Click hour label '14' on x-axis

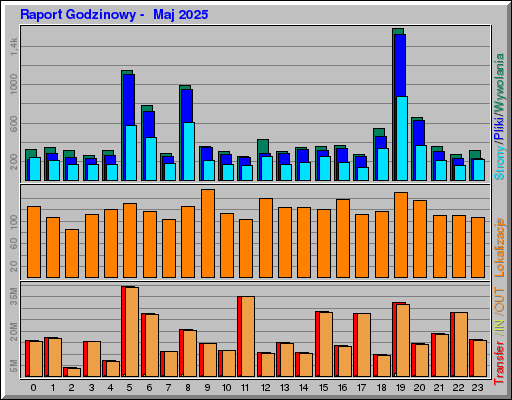point(303,388)
